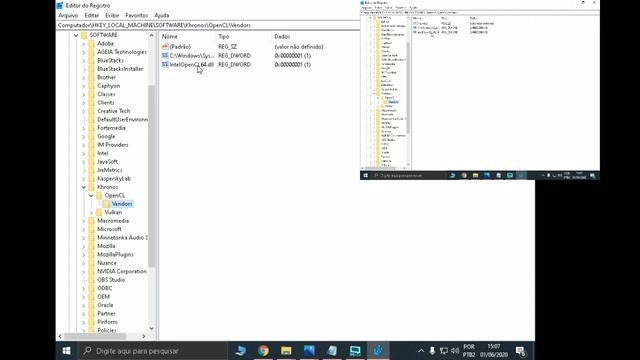Click the Intel folder icon
Viewport: 640px width, 360px height.
[91, 153]
